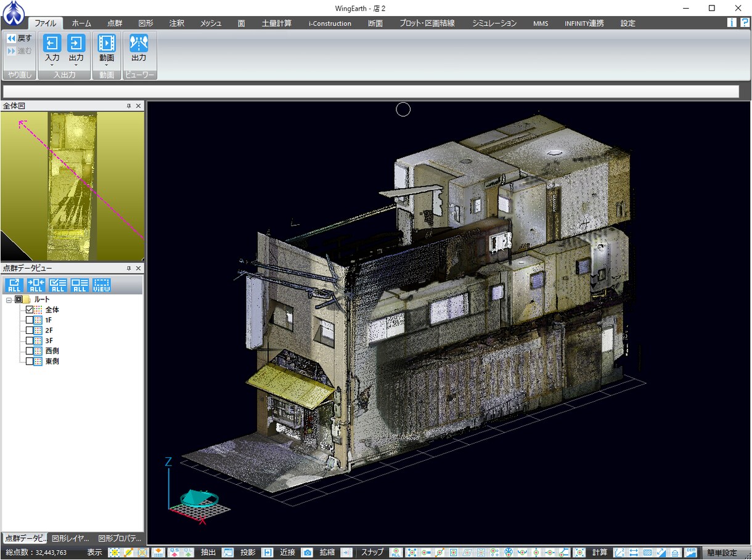Click the 戻す undo button
Viewport: 752px width, 560px height.
coord(19,38)
